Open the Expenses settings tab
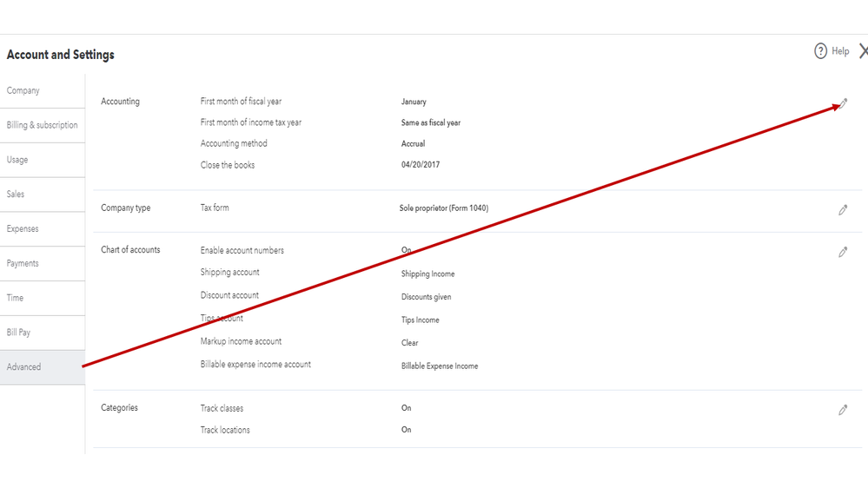The height and width of the screenshot is (488, 868). coord(23,229)
